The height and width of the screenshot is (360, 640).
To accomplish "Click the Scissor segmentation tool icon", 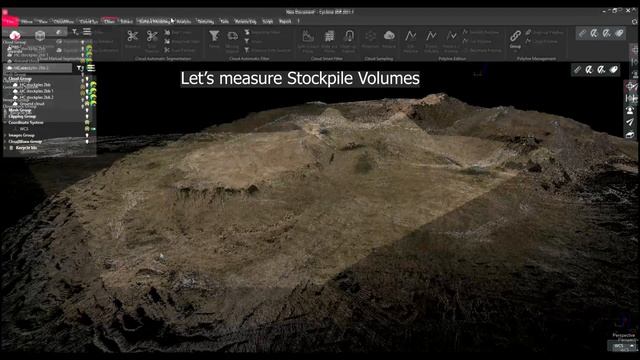I will 133,36.
